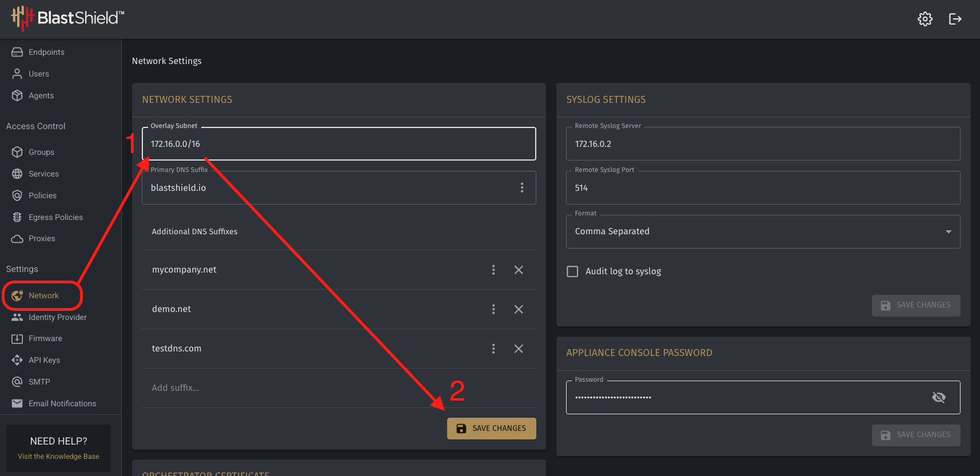Image resolution: width=980 pixels, height=476 pixels.
Task: Visit the Knowledge Base link
Action: tap(58, 457)
